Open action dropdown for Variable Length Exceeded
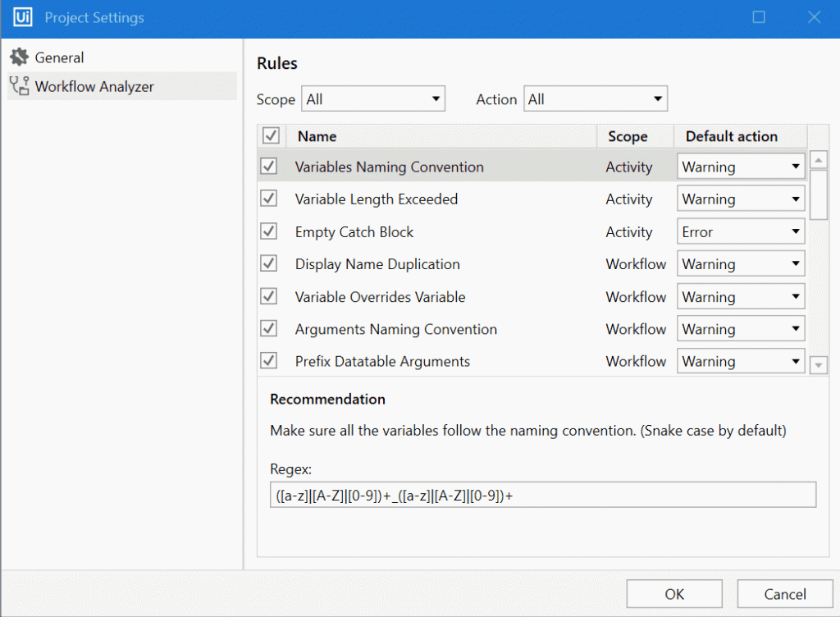Viewport: 840px width, 617px height. click(741, 199)
